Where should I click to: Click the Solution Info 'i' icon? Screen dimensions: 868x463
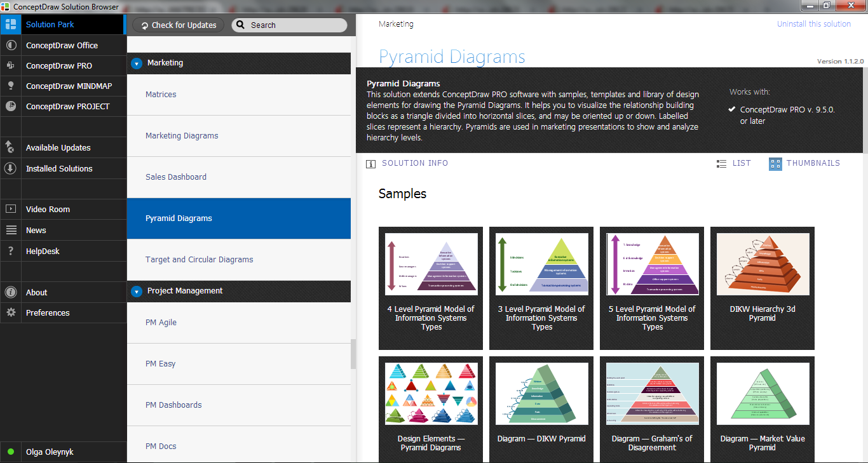click(x=370, y=164)
